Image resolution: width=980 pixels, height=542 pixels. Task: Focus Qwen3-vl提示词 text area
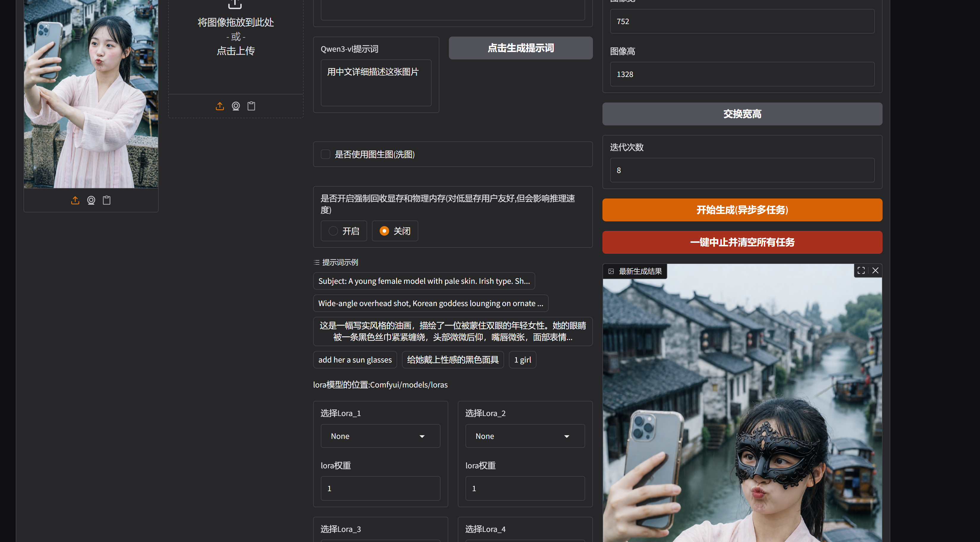(x=376, y=83)
